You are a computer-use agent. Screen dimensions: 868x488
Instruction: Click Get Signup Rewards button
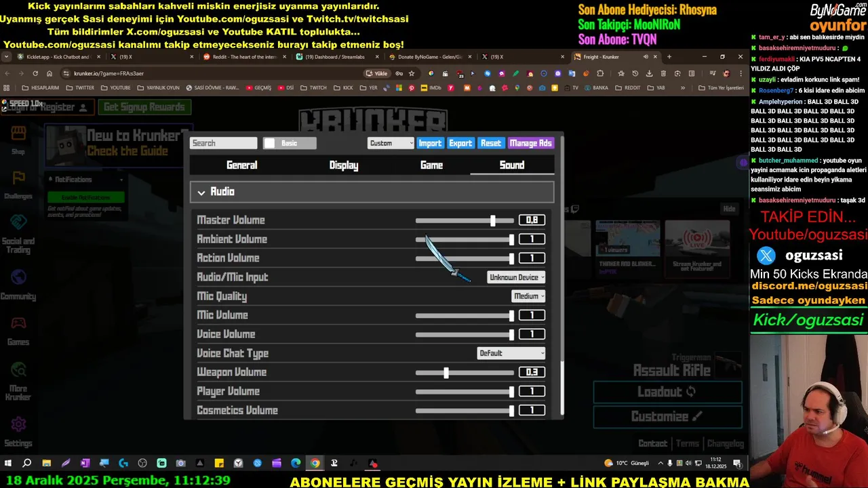(144, 107)
